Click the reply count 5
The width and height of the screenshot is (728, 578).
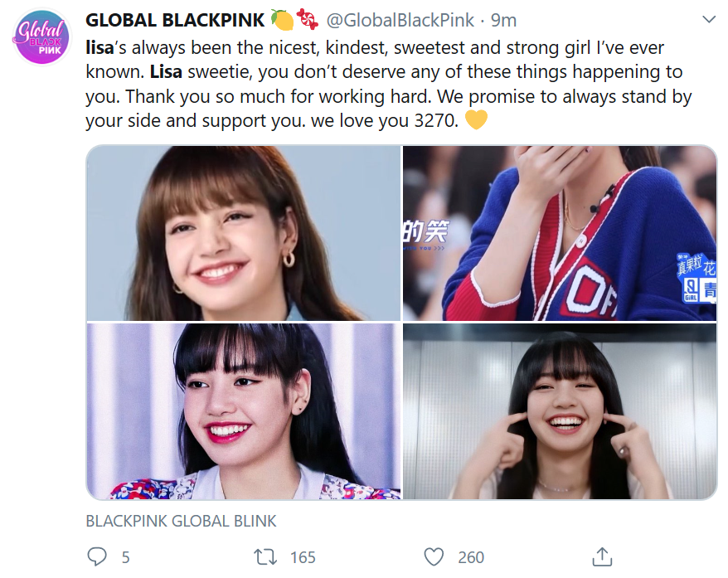click(x=125, y=557)
